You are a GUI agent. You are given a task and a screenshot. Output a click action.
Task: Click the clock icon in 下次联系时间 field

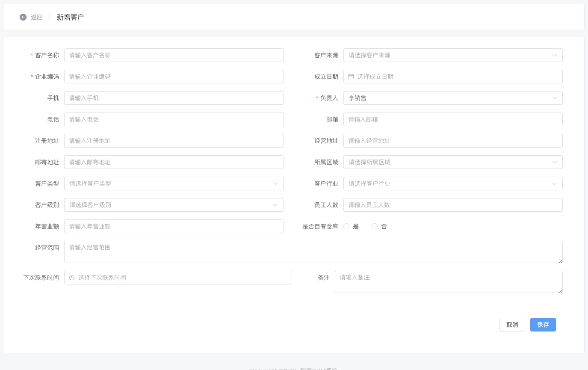click(72, 278)
